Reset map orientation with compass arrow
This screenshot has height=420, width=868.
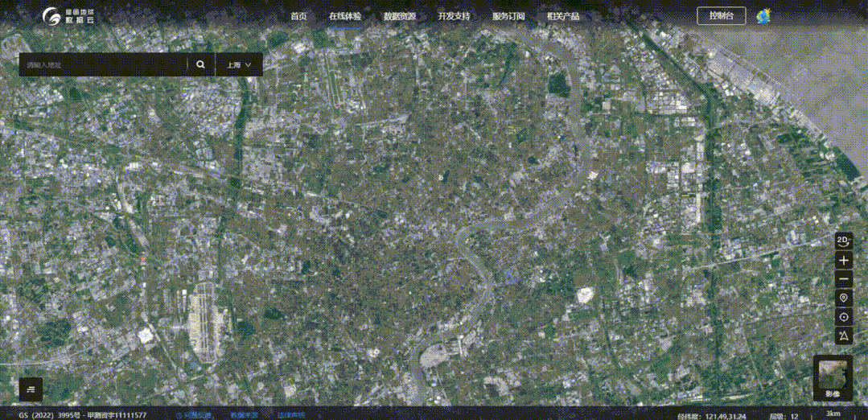click(x=843, y=336)
